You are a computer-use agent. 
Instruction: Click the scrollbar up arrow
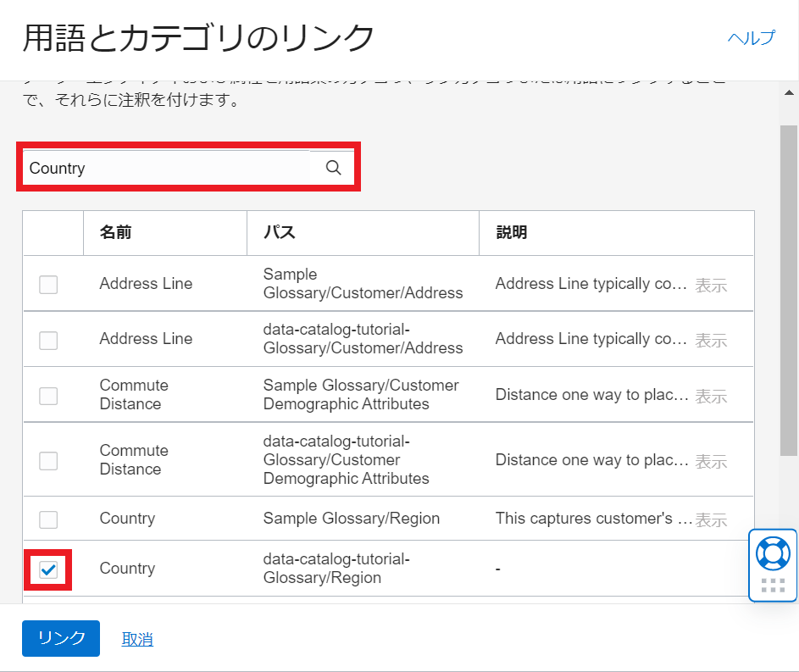[788, 93]
